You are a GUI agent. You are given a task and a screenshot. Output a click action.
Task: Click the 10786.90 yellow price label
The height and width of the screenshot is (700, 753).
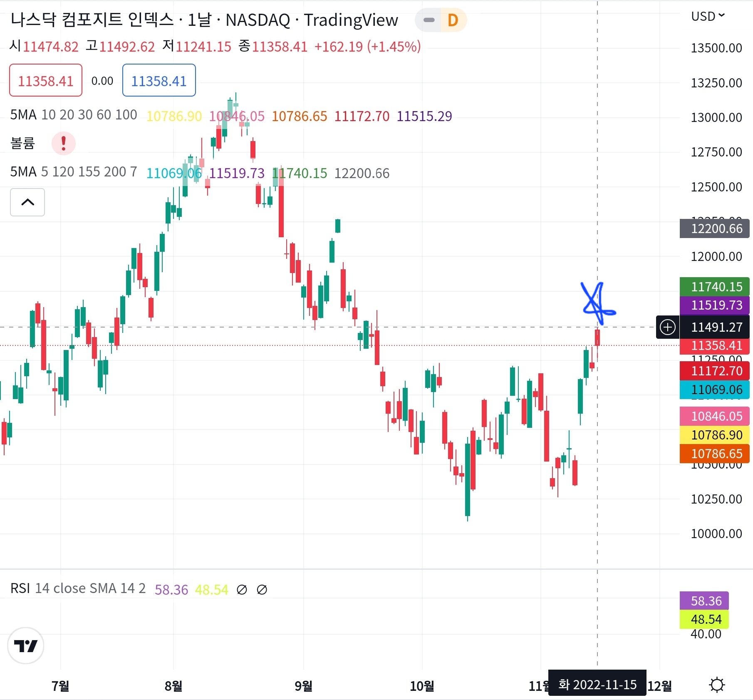(x=715, y=435)
